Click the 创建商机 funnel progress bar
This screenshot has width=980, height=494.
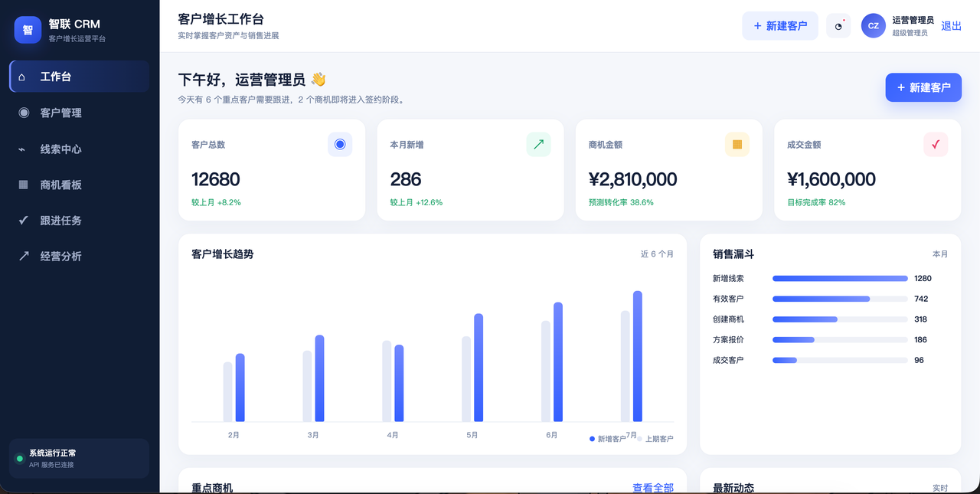(x=840, y=319)
